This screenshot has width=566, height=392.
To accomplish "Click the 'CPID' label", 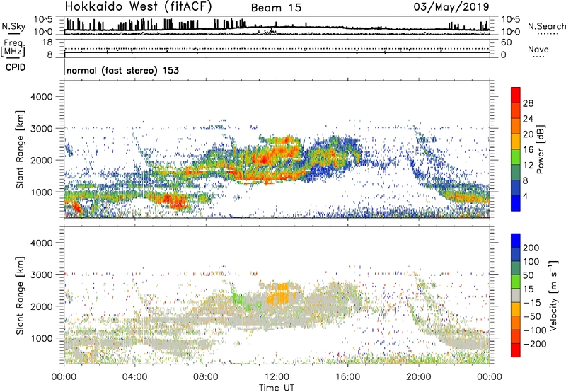I will (x=16, y=67).
